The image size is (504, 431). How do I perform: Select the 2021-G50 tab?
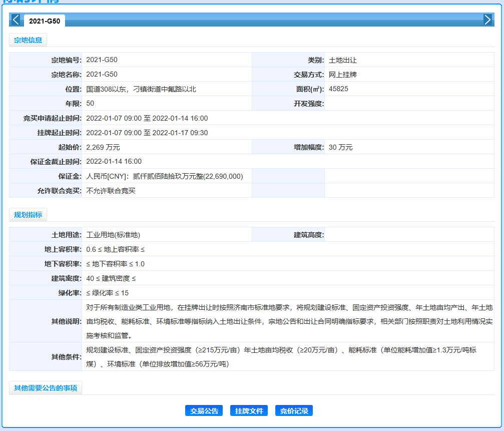pos(45,21)
